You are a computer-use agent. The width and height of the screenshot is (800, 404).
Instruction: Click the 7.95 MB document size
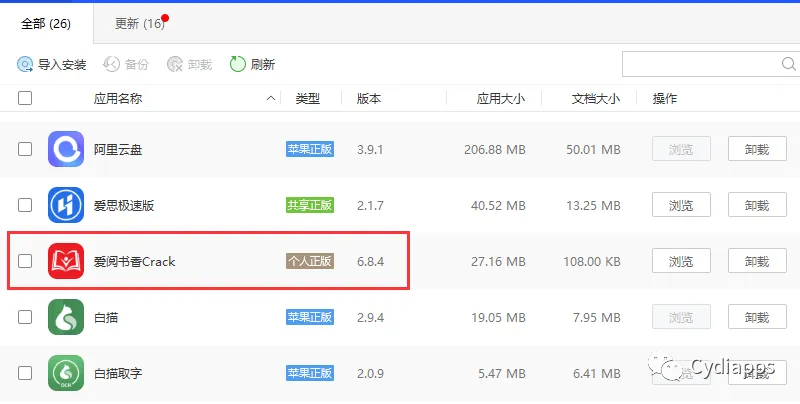pyautogui.click(x=597, y=318)
